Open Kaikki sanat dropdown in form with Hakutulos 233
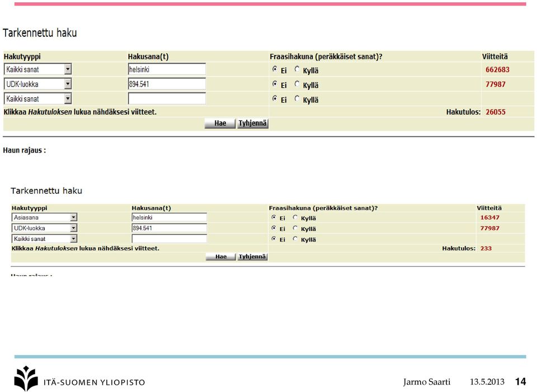537x392 pixels. tap(45, 239)
